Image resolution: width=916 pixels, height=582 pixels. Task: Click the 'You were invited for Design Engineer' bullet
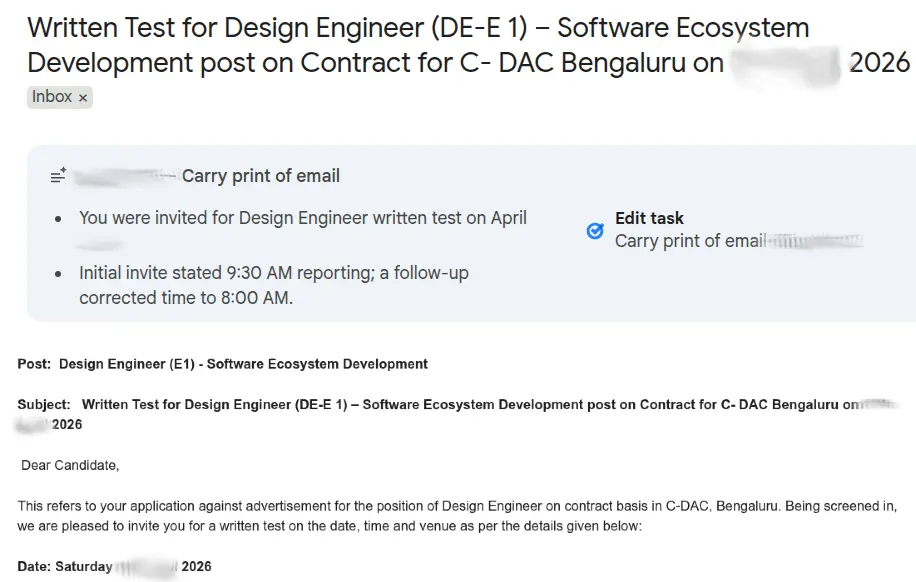coord(303,218)
